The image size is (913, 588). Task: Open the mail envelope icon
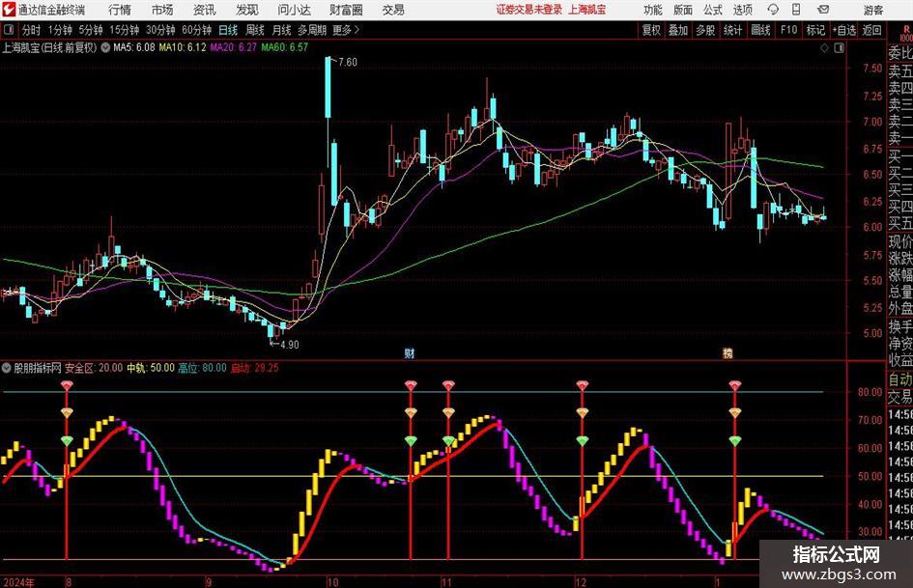823,10
